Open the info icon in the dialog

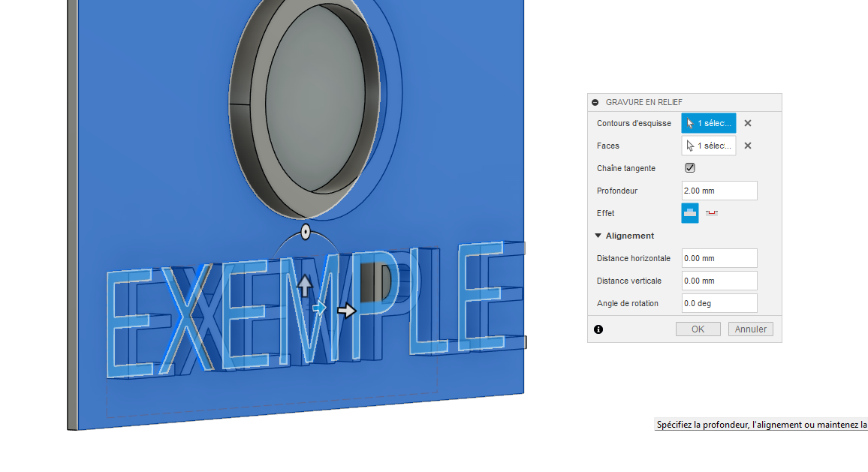[598, 329]
